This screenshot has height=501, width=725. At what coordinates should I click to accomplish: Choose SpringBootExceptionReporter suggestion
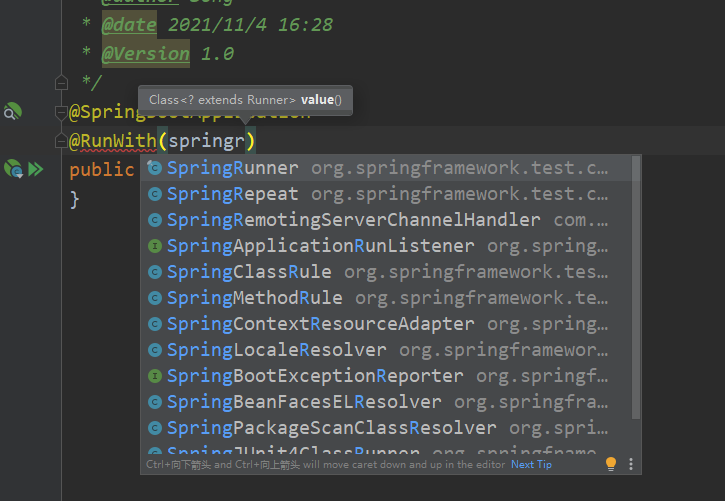click(386, 376)
